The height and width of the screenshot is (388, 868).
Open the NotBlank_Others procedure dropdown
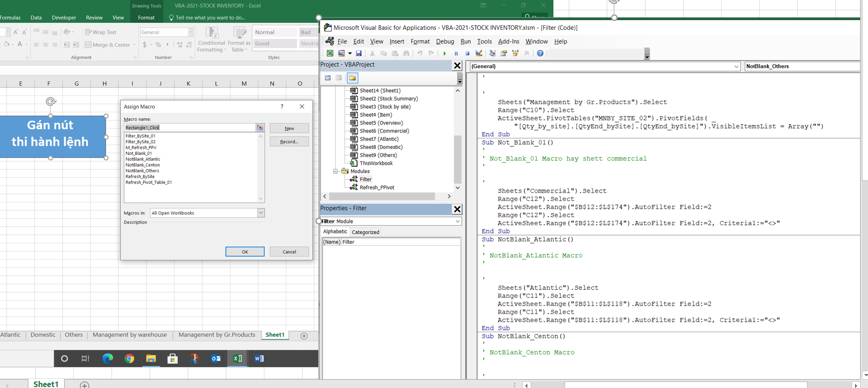tap(802, 67)
